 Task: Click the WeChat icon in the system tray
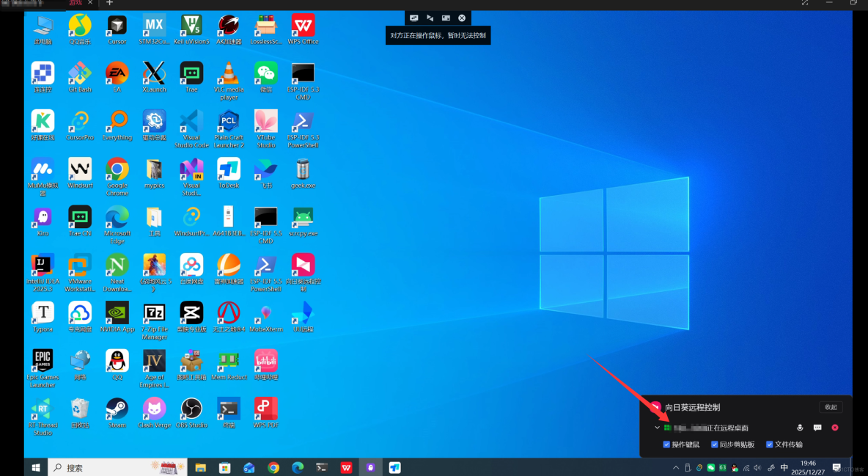pyautogui.click(x=710, y=467)
